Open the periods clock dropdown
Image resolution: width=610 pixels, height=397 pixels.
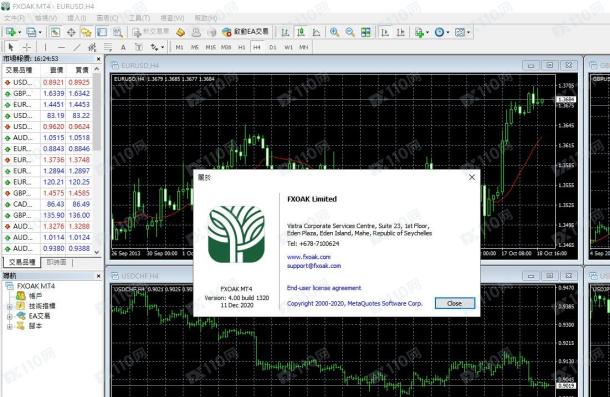442,32
